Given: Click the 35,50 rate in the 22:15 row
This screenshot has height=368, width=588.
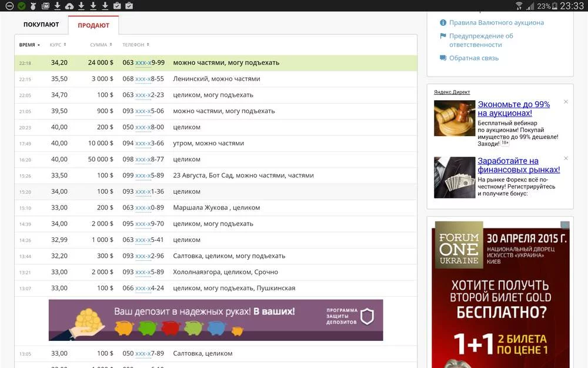Looking at the screenshot, I should [59, 79].
